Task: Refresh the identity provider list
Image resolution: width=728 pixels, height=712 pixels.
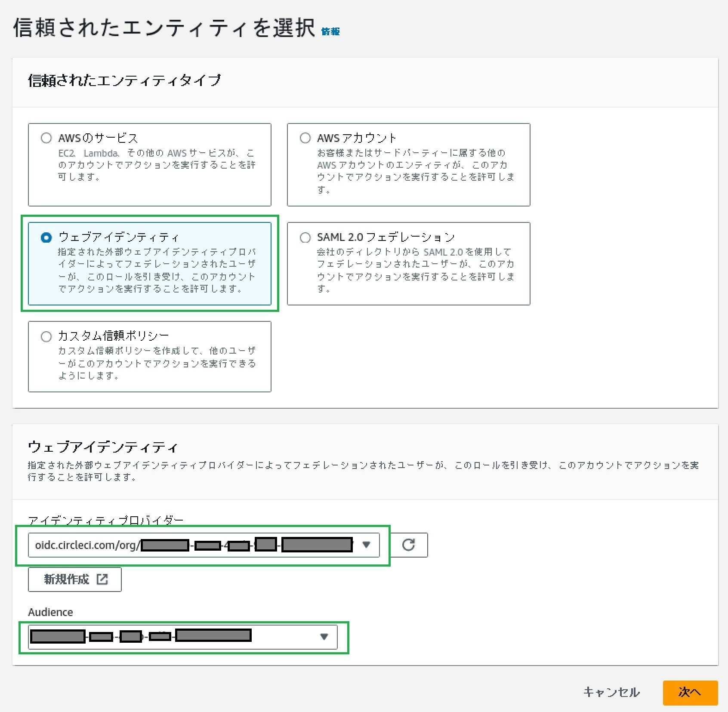Action: 408,545
